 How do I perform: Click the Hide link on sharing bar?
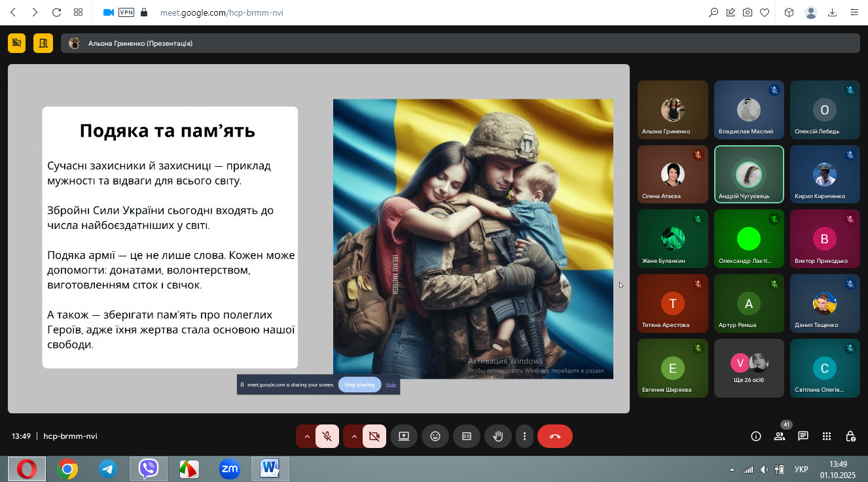pyautogui.click(x=390, y=385)
